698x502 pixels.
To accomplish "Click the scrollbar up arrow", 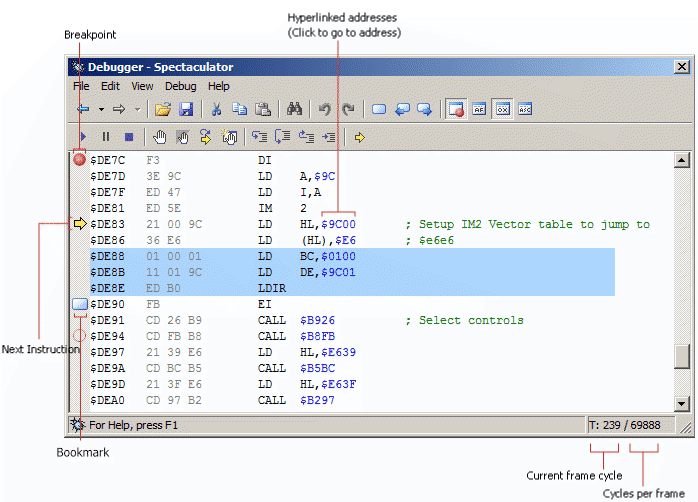I will click(x=682, y=160).
